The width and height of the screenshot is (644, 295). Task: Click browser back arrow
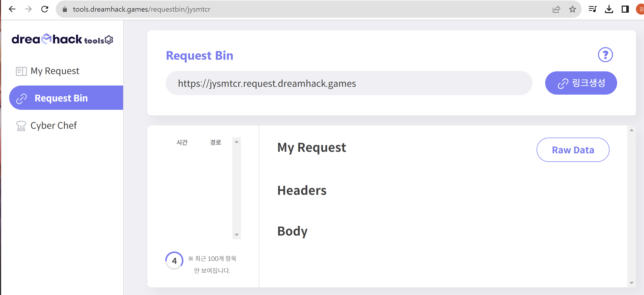(x=12, y=9)
